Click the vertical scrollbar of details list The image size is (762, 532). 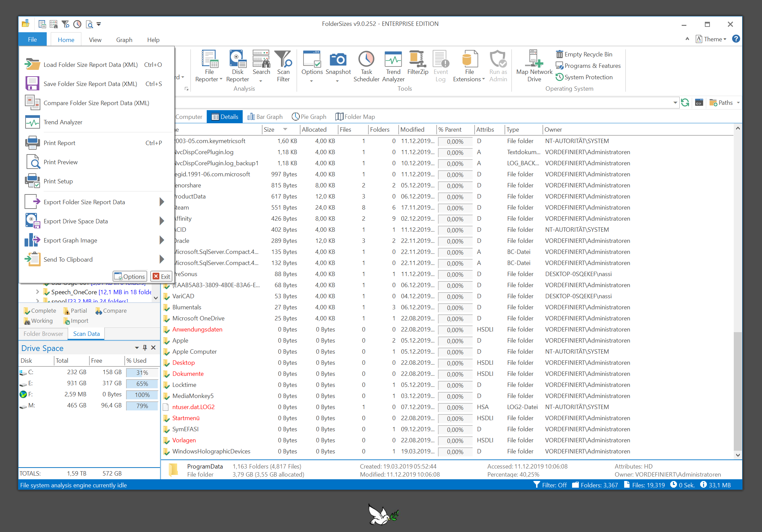737,391
